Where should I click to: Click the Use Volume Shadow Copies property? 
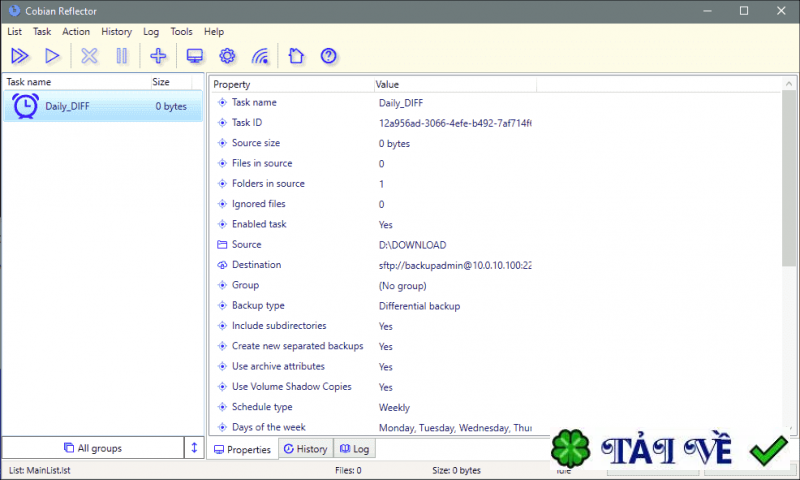pyautogui.click(x=291, y=387)
